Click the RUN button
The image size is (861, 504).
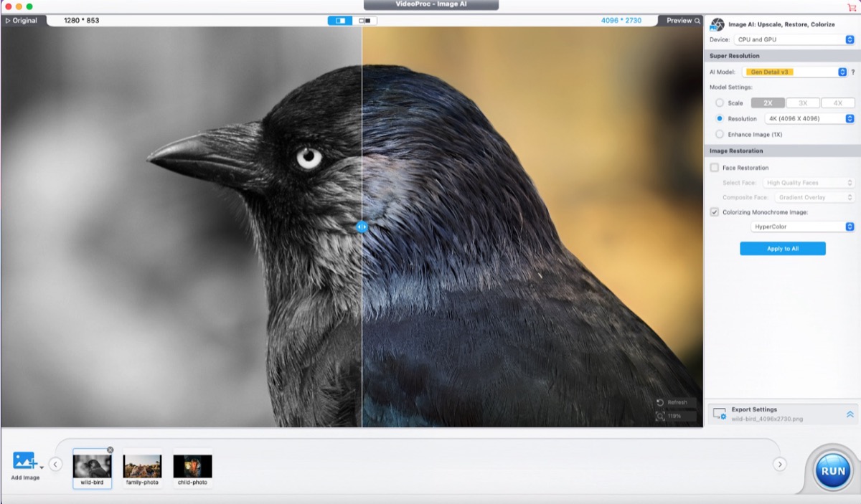point(833,471)
